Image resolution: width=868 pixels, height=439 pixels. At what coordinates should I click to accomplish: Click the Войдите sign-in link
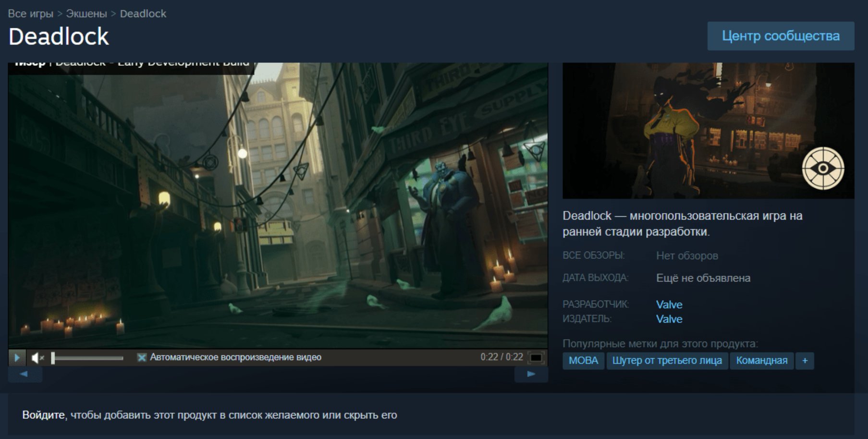click(x=43, y=415)
